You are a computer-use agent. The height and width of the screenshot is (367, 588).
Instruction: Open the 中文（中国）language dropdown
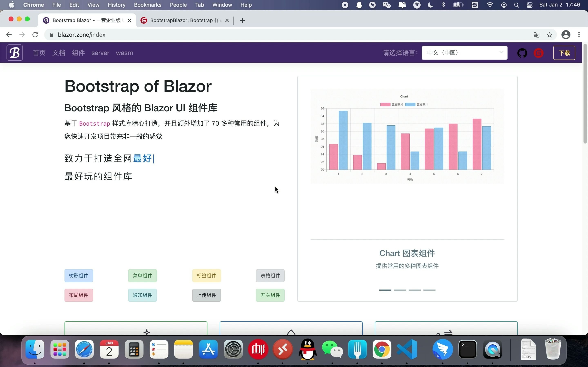(x=464, y=53)
